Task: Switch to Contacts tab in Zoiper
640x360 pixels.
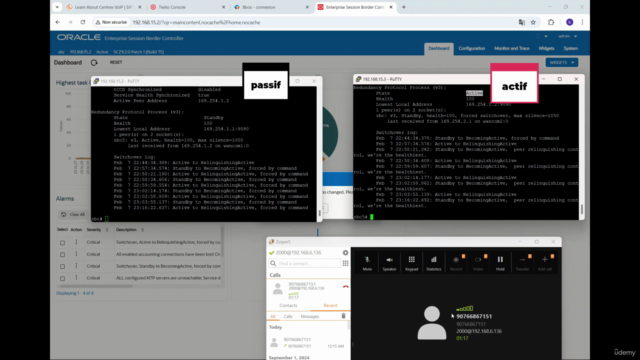Action: [288, 305]
